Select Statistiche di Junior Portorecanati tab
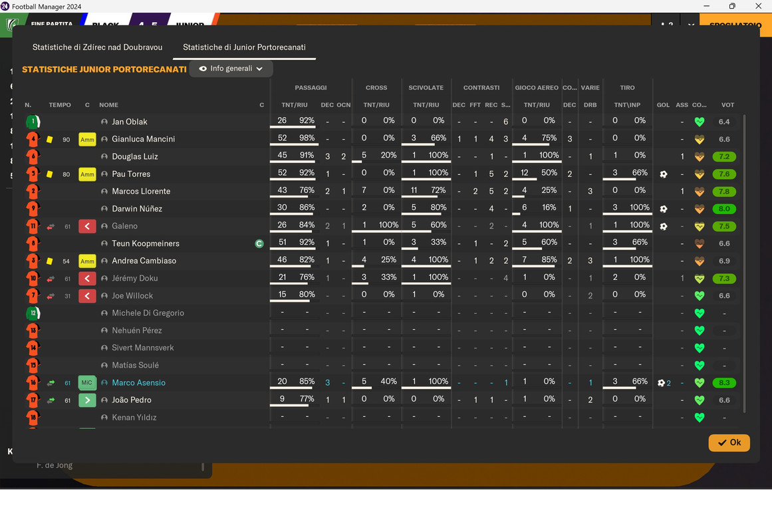 [x=244, y=47]
